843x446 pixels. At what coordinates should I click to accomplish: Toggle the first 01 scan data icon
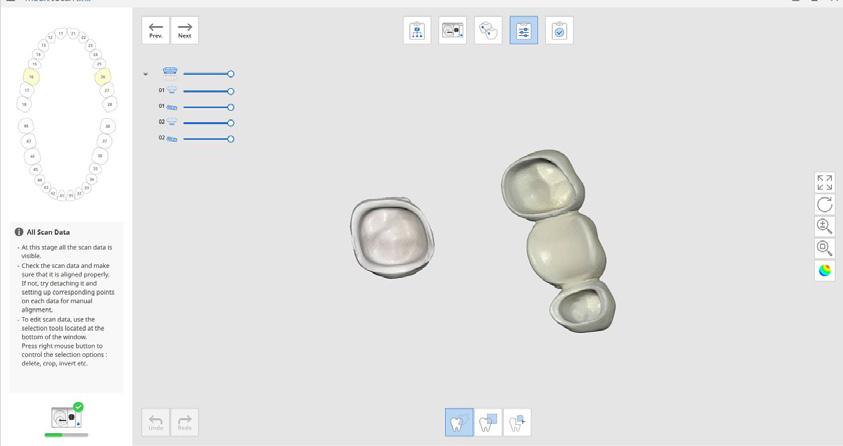tap(172, 90)
